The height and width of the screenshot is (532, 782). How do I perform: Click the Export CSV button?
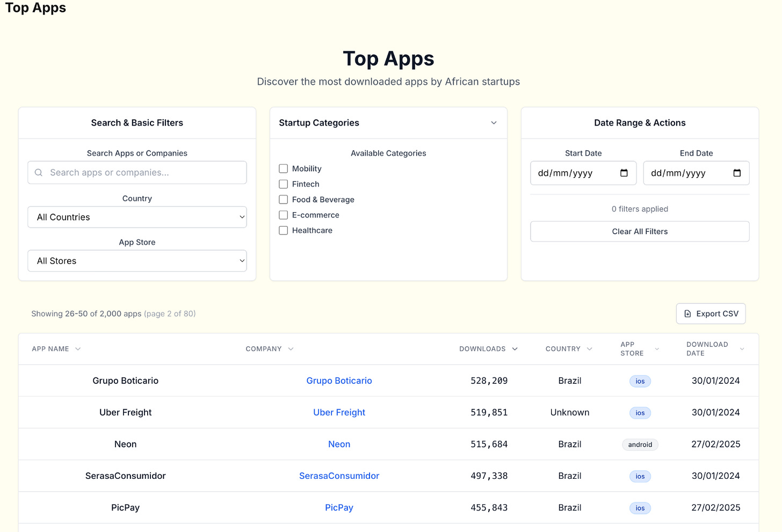point(711,314)
